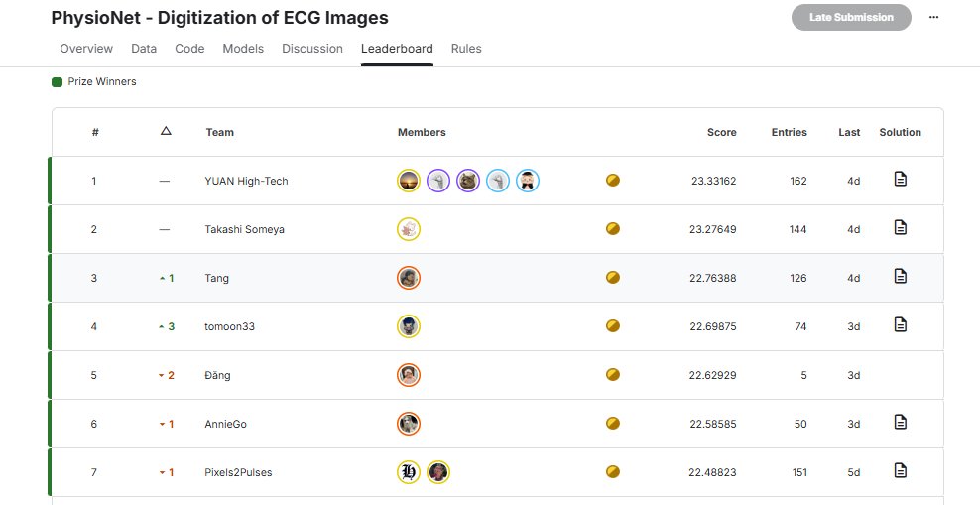
Task: Click gold medal in YUAN High-Tech row
Action: point(613,181)
